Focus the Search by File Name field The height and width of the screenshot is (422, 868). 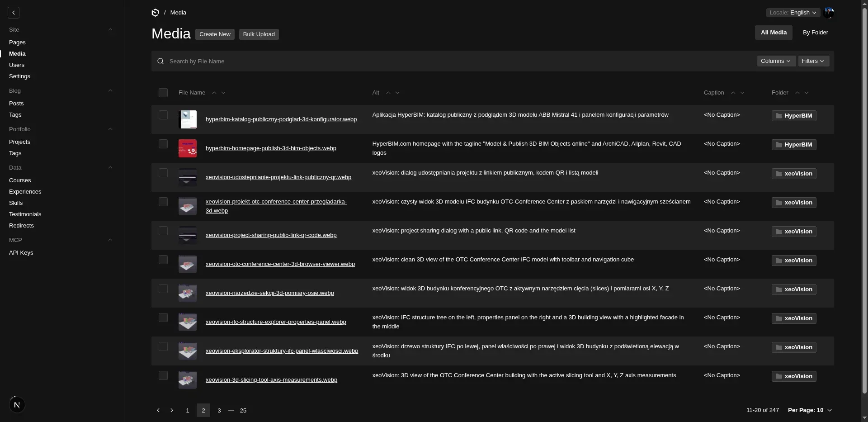point(460,61)
